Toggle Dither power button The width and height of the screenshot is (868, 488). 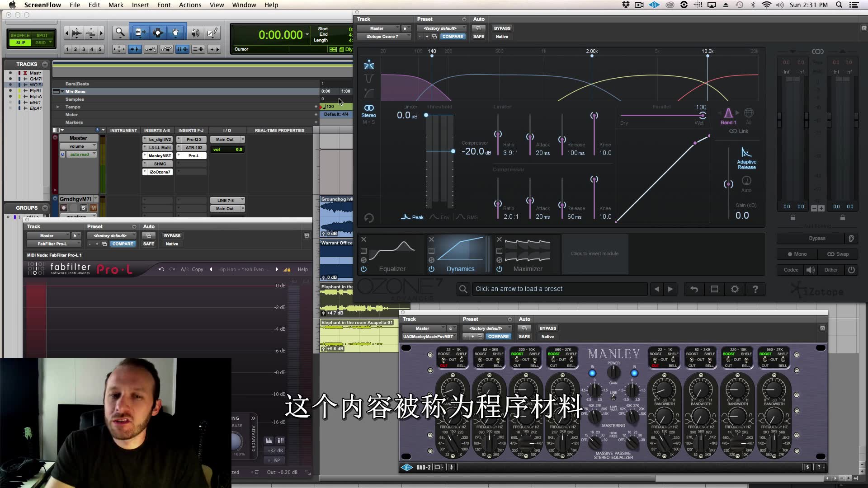point(851,270)
